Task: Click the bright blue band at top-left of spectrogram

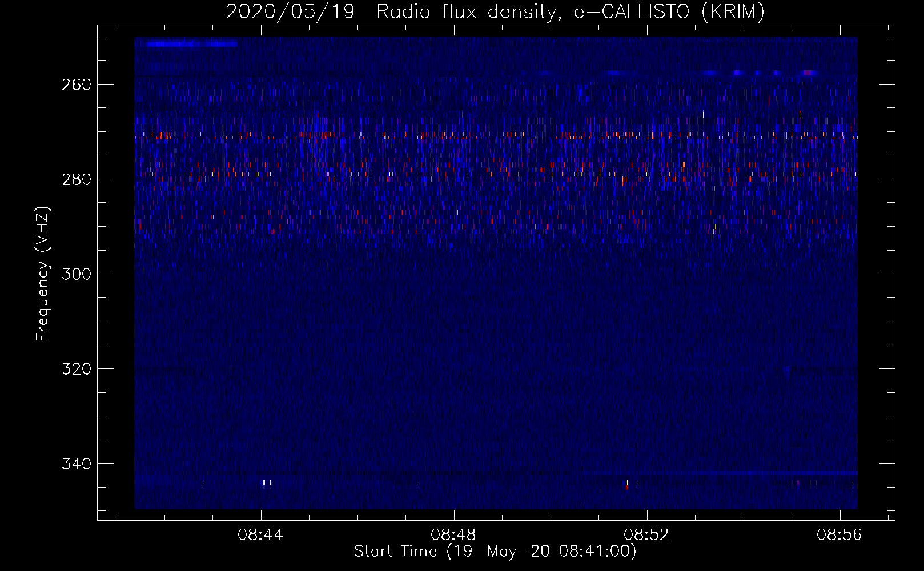Action: (x=191, y=43)
